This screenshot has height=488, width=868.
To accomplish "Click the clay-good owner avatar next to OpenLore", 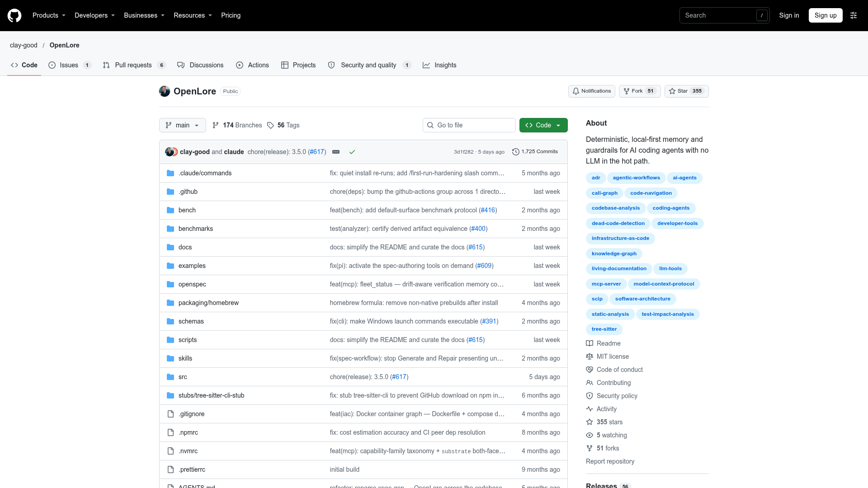I will tap(165, 91).
